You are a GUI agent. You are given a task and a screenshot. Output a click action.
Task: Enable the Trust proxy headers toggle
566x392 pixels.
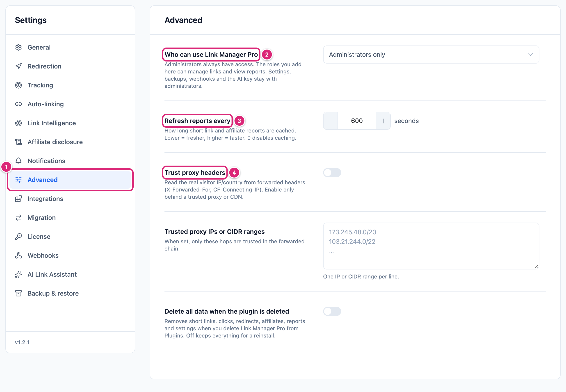[x=332, y=172]
